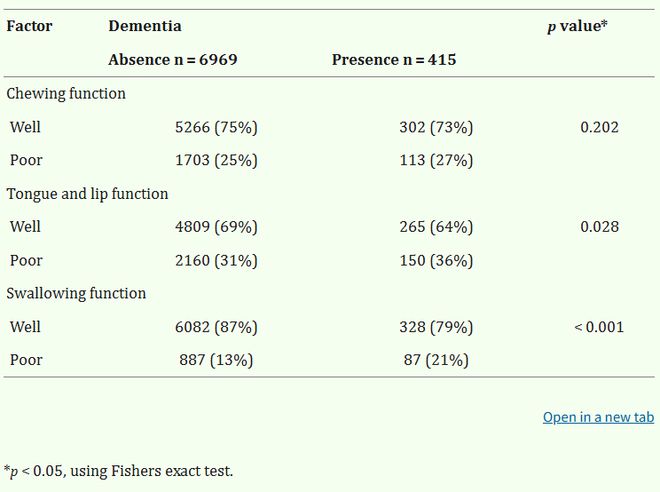The height and width of the screenshot is (492, 660).
Task: Click the Dementia column header
Action: (145, 26)
